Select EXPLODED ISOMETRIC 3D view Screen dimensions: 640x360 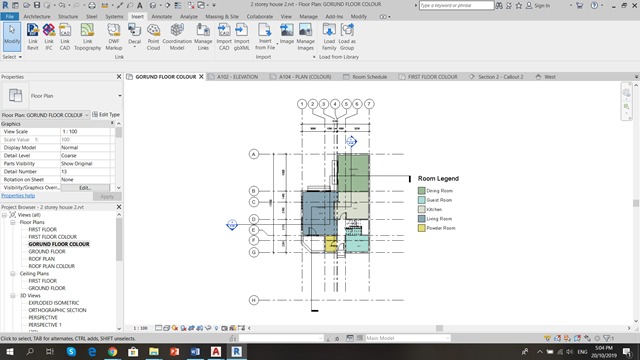pos(53,303)
